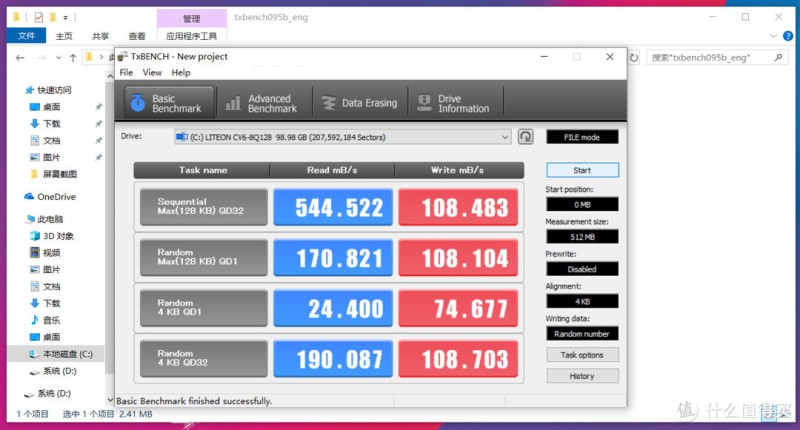Click the Write mB/s column header
800x430 pixels.
tap(459, 170)
